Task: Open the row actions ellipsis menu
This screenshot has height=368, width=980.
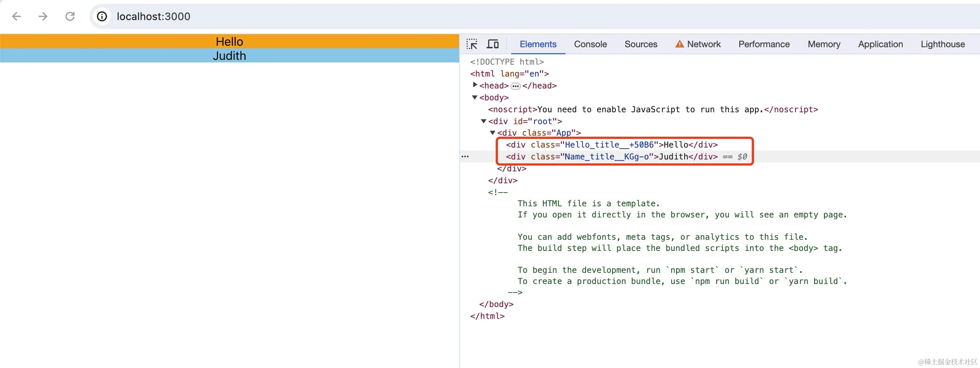Action: point(465,156)
